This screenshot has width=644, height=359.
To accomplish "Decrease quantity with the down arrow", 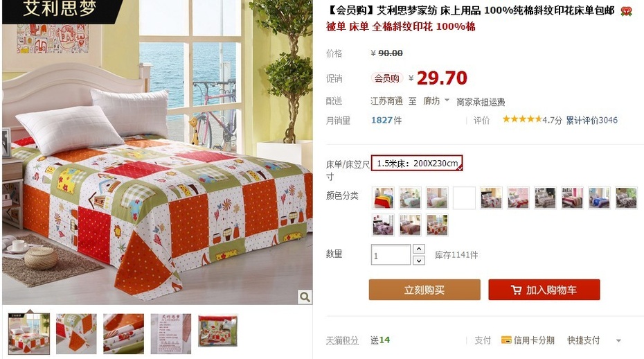I will click(418, 261).
